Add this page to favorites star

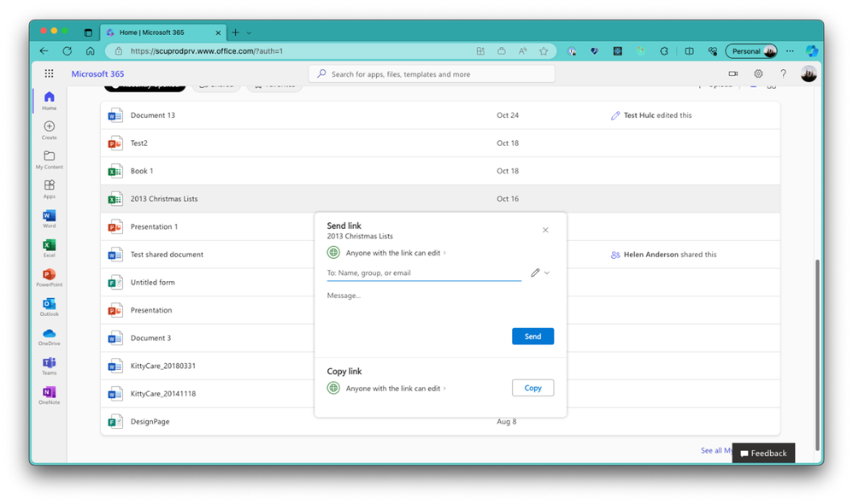point(544,50)
